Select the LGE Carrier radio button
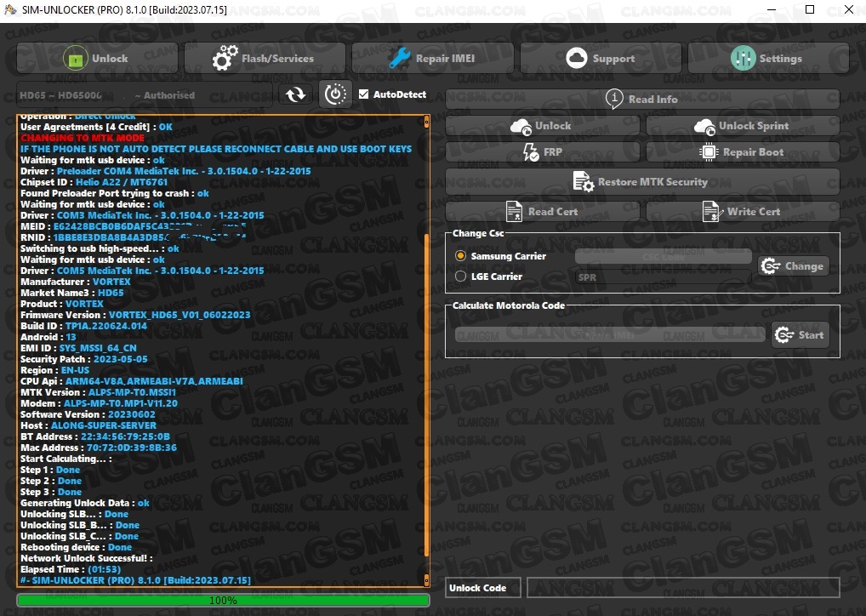 pyautogui.click(x=460, y=277)
